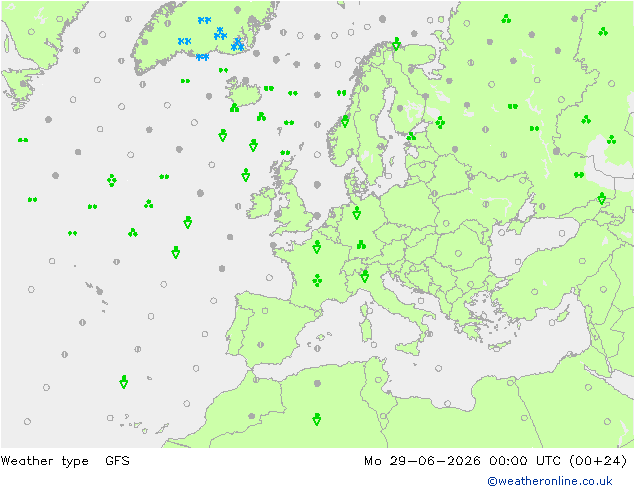The width and height of the screenshot is (634, 490).
Task: Select the rain symbol over Estonia
Action: click(x=411, y=136)
